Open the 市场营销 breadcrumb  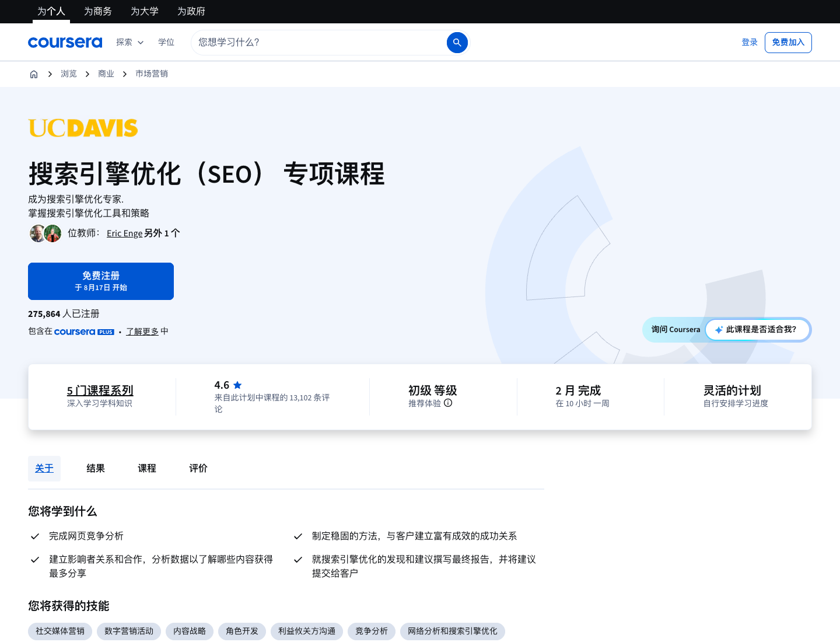click(x=152, y=74)
